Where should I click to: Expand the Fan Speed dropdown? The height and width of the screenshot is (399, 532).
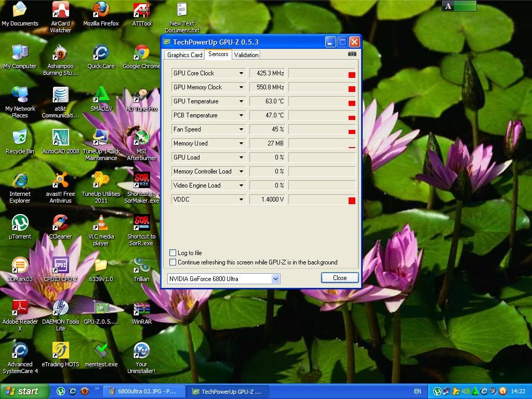241,129
